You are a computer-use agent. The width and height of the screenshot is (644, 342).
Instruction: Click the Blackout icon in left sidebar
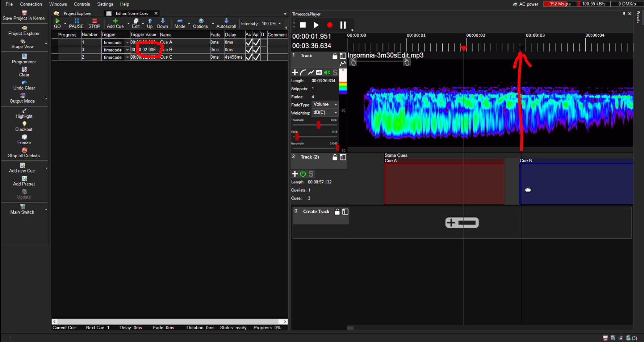point(24,124)
